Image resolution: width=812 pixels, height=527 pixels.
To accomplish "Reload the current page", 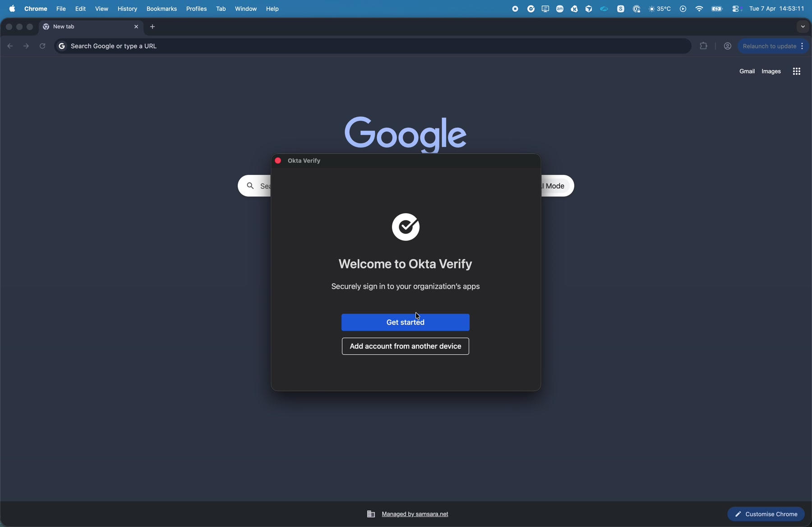I will tap(42, 46).
